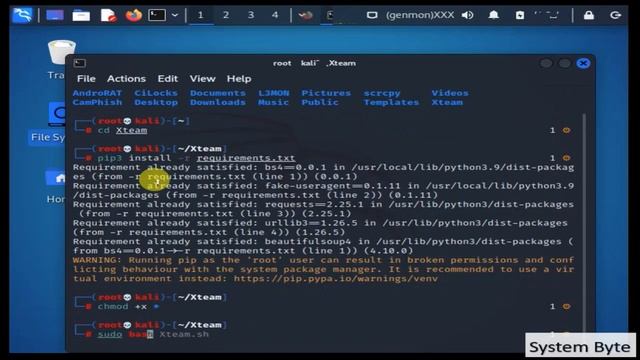Minimize the terminal window
The image size is (640, 360).
(546, 63)
